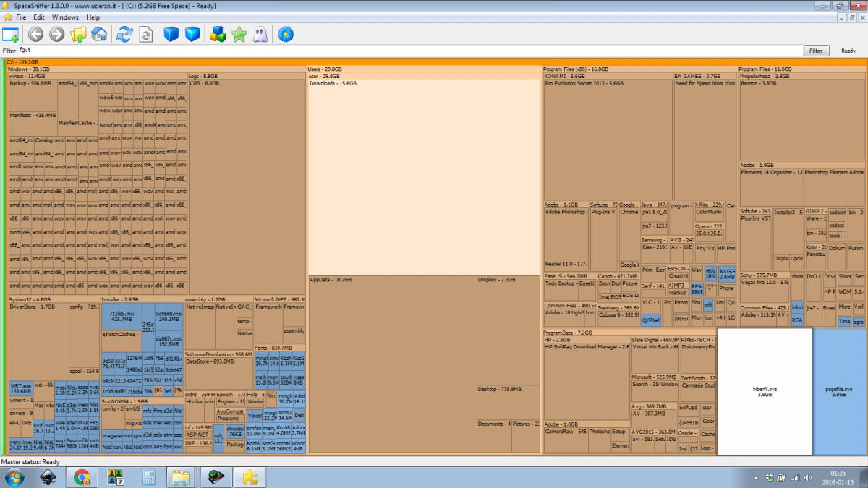Start a new master scan with blue arrows
Screen dimensions: 868x488
point(125,34)
